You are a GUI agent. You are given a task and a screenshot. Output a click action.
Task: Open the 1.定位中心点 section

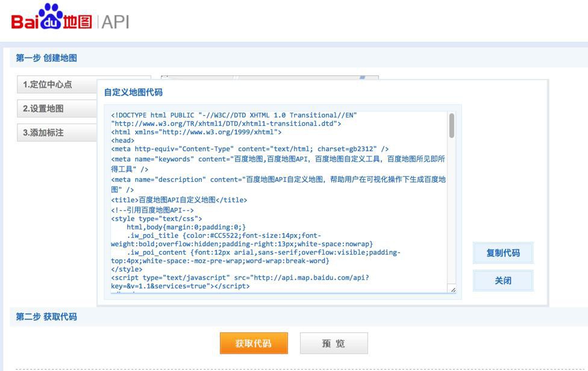click(x=57, y=85)
